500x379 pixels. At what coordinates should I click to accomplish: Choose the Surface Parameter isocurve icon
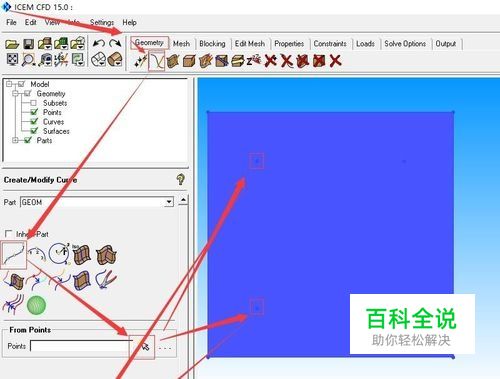82,255
